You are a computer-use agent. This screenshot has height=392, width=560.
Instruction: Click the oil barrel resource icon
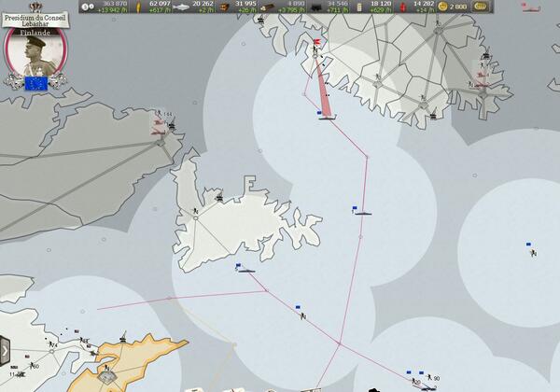[359, 7]
